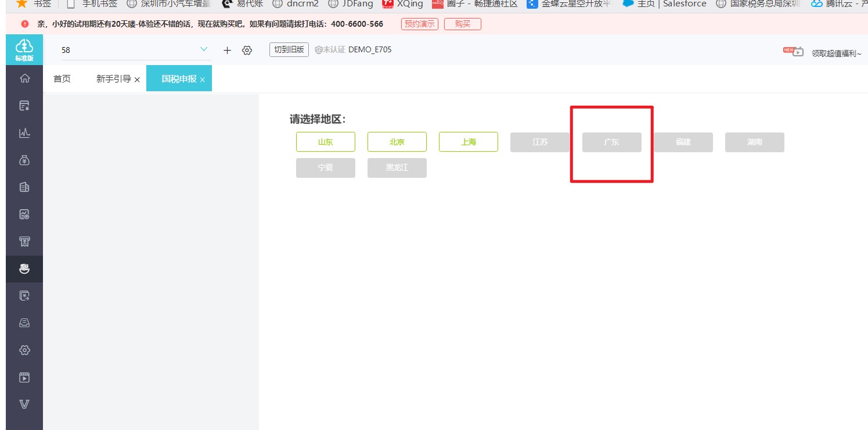Viewport: 868px width, 430px height.
Task: Open the 圈子 - 畅捷通社区 bookmark
Action: (x=474, y=3)
